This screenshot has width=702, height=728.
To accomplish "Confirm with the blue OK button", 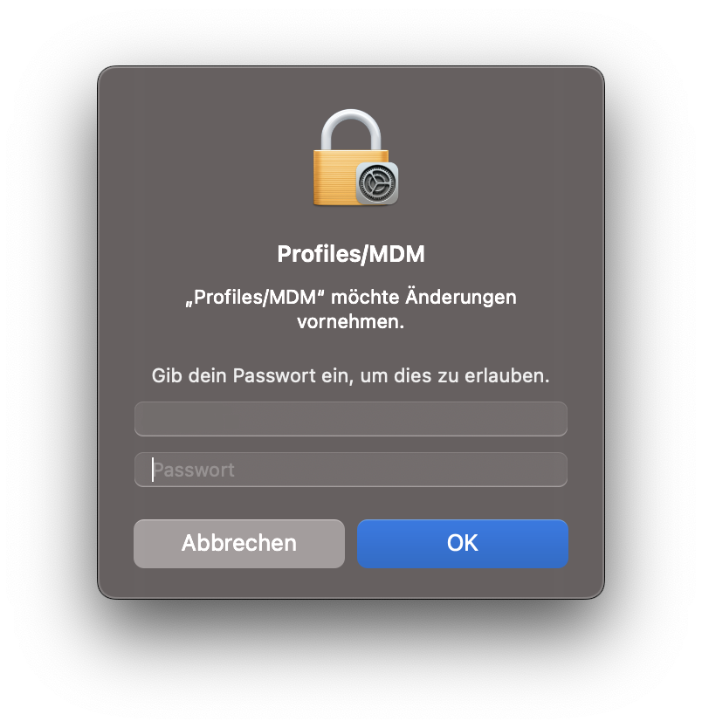I will (x=463, y=543).
